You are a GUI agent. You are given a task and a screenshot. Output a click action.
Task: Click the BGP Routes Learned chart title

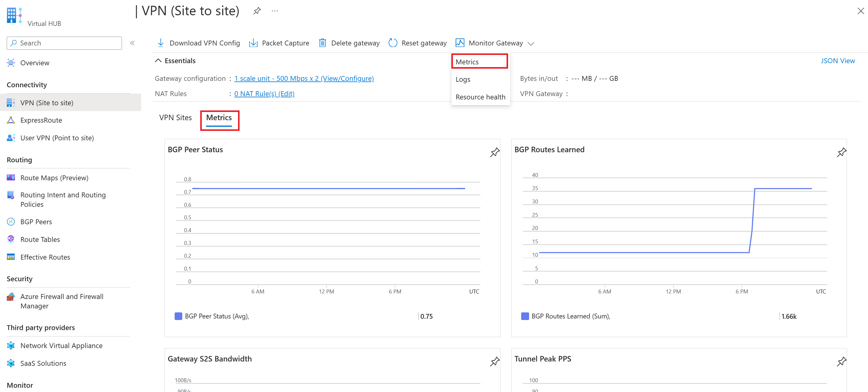point(549,149)
